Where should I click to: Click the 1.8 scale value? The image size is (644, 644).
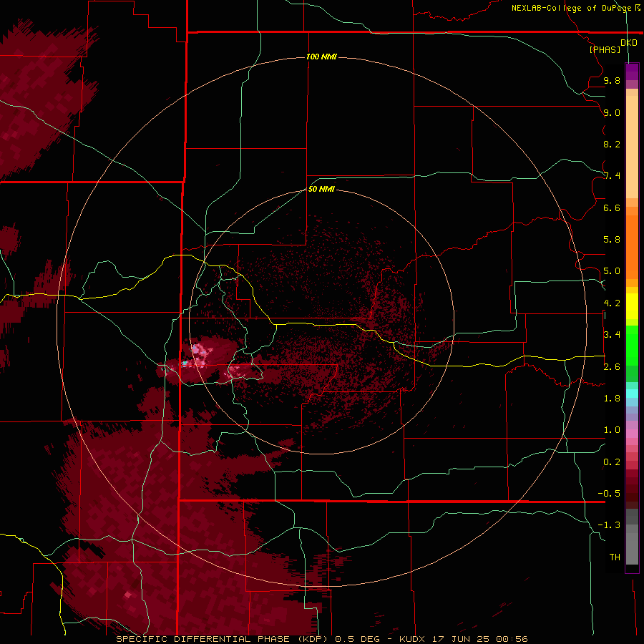tap(612, 398)
